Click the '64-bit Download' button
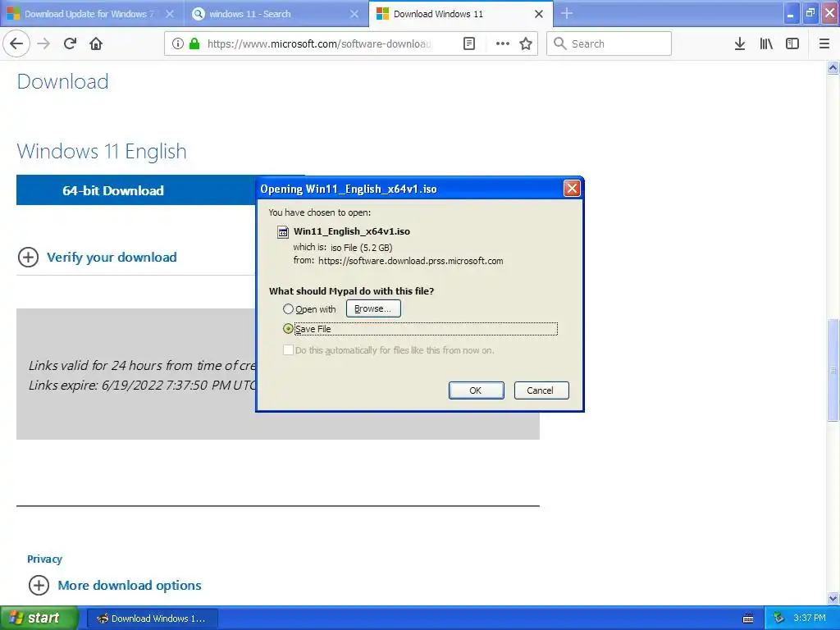This screenshot has width=840, height=630. coord(136,190)
